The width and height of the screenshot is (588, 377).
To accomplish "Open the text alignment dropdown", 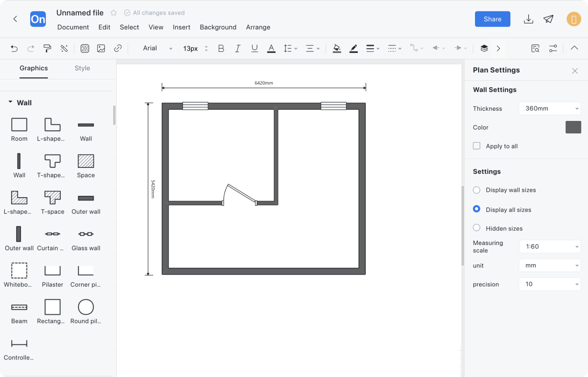I will click(312, 48).
